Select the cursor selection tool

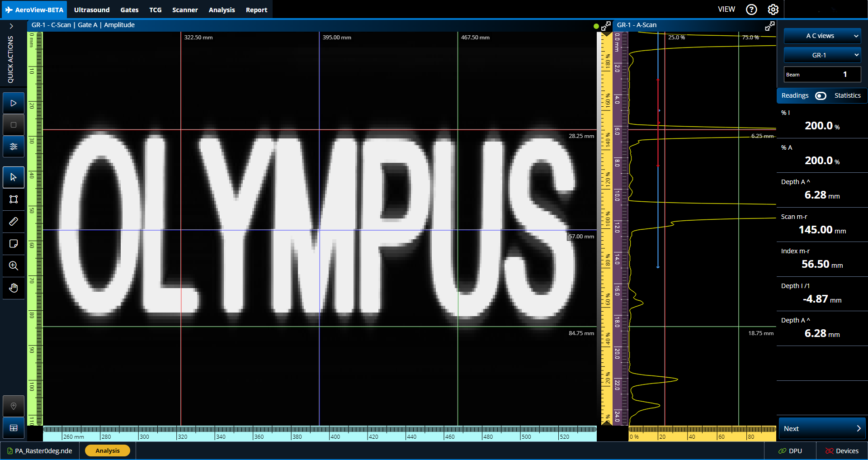pos(13,177)
